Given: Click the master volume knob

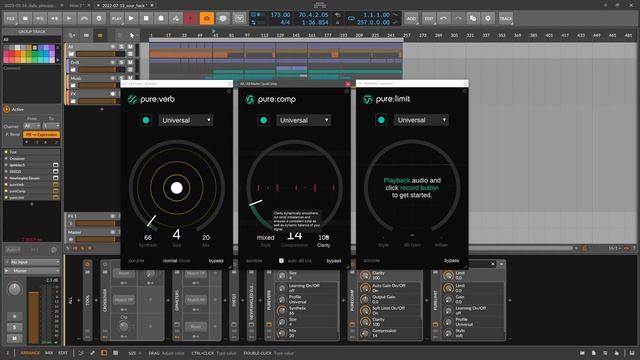Looking at the screenshot, I should (15, 289).
